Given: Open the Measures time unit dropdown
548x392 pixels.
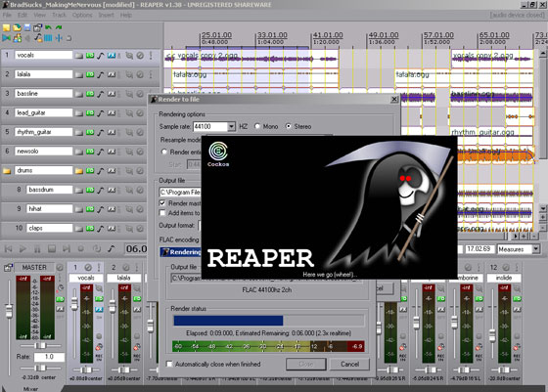Looking at the screenshot, I should pyautogui.click(x=536, y=249).
